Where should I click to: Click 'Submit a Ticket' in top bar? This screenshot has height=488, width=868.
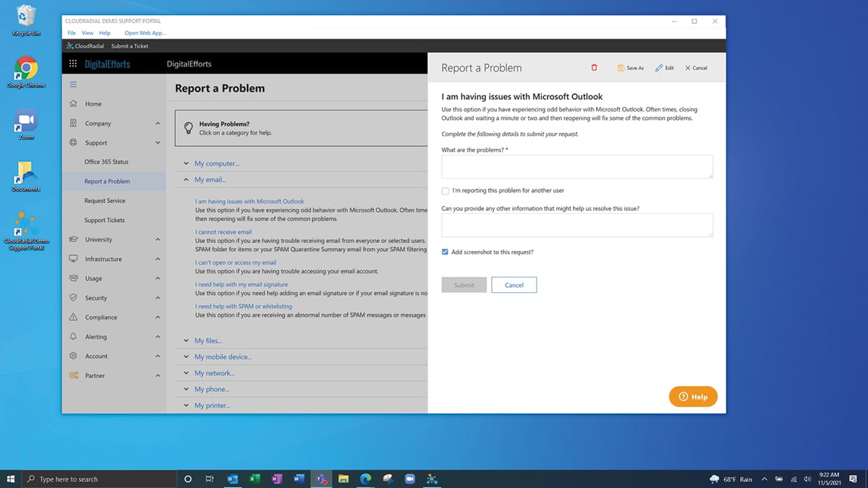[x=129, y=46]
